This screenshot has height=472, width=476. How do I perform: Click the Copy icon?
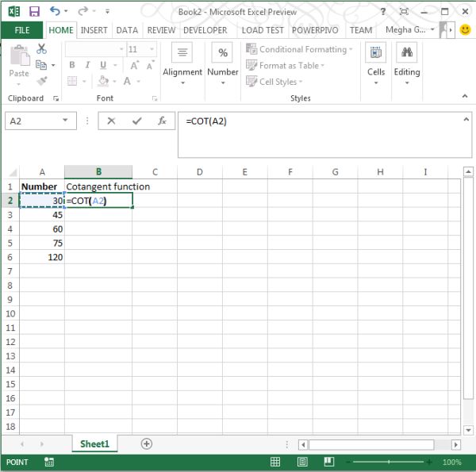point(41,65)
